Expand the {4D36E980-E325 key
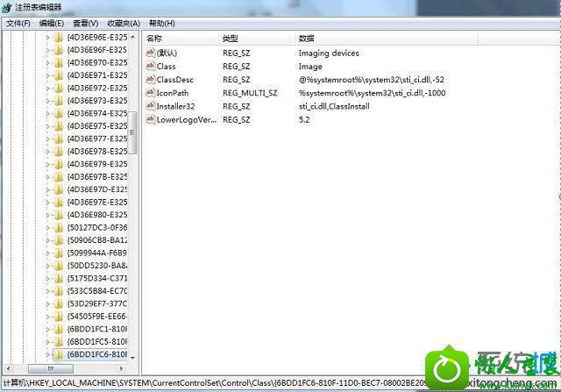The height and width of the screenshot is (392, 561). (48, 215)
